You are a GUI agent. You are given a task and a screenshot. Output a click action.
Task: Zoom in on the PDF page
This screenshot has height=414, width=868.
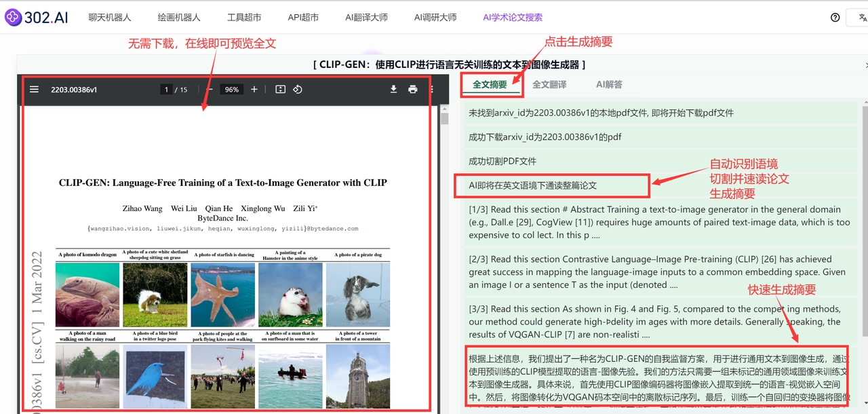click(254, 89)
